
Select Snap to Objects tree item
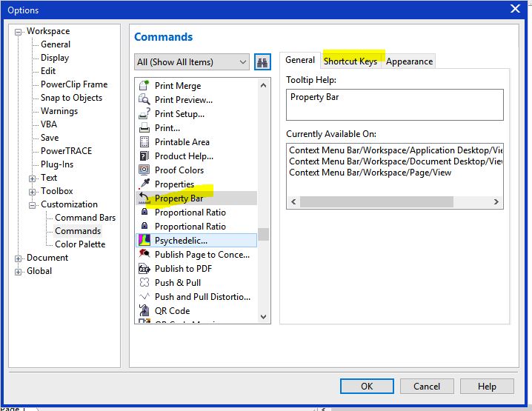tap(72, 98)
